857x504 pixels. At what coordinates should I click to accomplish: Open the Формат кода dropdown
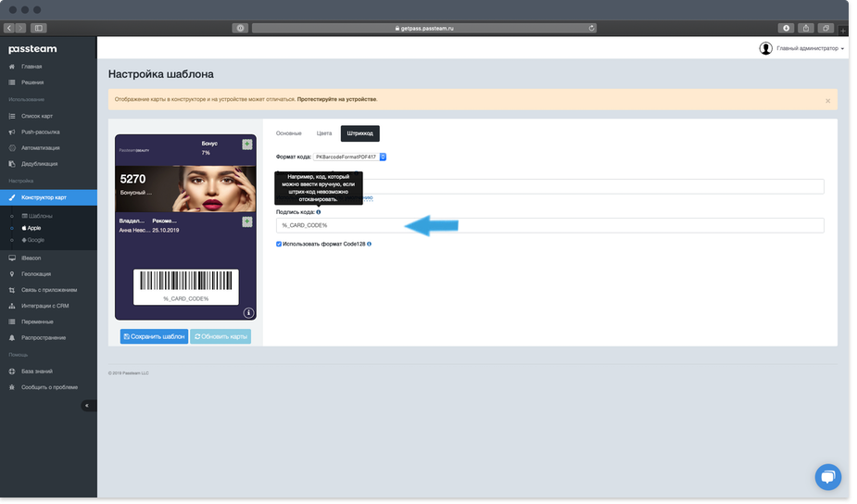click(350, 157)
